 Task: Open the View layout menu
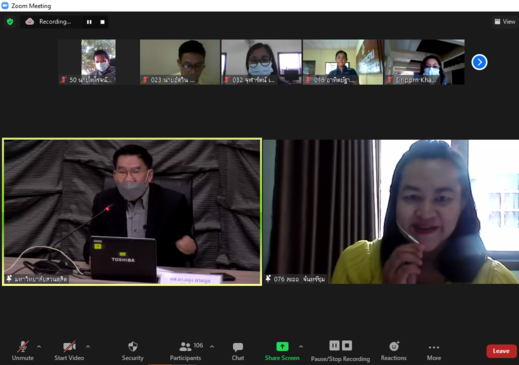click(x=505, y=22)
